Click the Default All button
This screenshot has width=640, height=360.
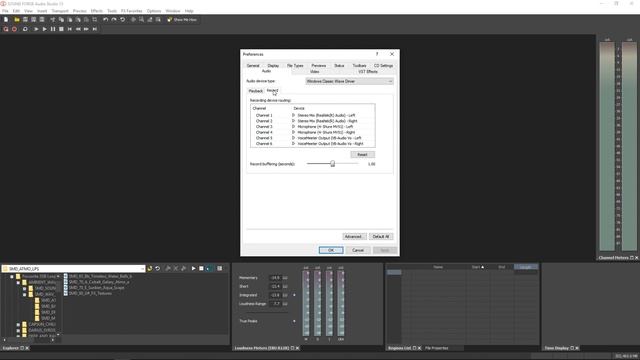(381, 237)
